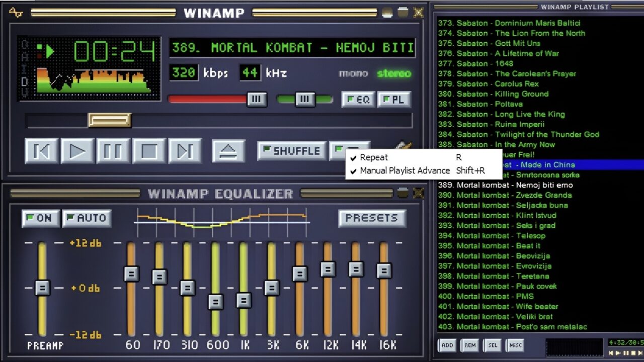644x362 pixels.
Task: Select playlist track 375 Sabaton - Gott Mit Uns
Action: tap(489, 43)
